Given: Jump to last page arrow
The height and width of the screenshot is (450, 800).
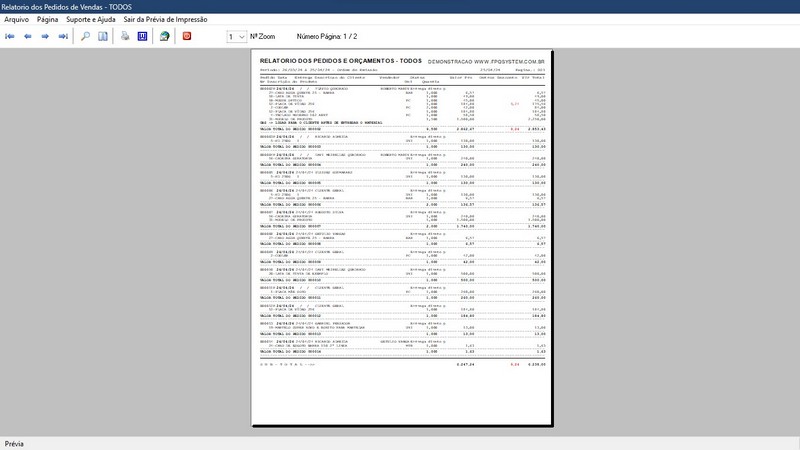Looking at the screenshot, I should 63,36.
